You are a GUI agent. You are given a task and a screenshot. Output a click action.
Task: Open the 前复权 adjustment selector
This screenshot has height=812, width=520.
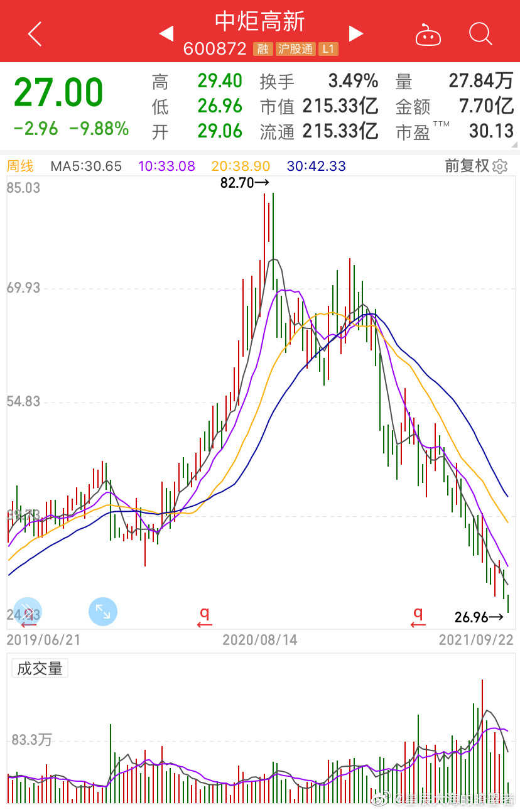click(x=467, y=166)
